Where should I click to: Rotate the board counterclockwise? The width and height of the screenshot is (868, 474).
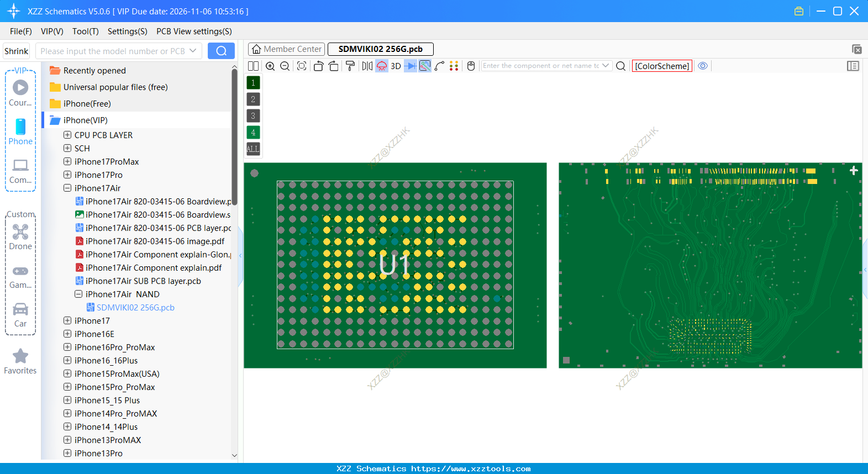[x=318, y=66]
